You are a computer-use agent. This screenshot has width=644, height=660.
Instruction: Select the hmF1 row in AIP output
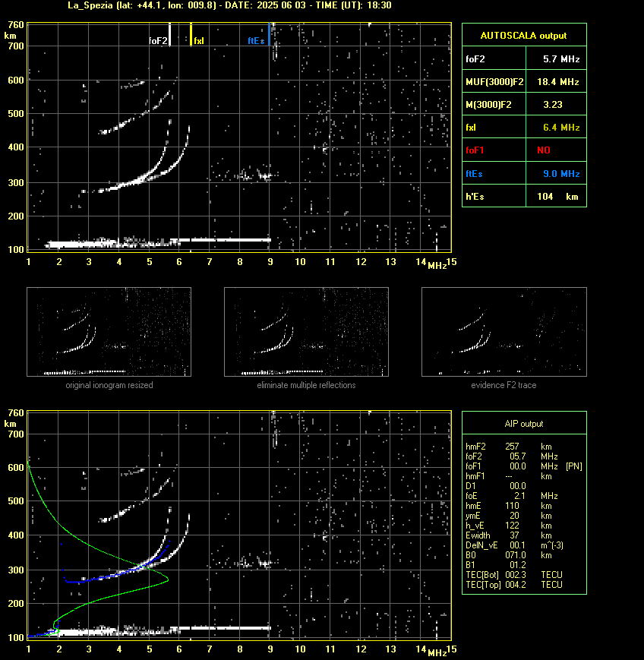[524, 476]
